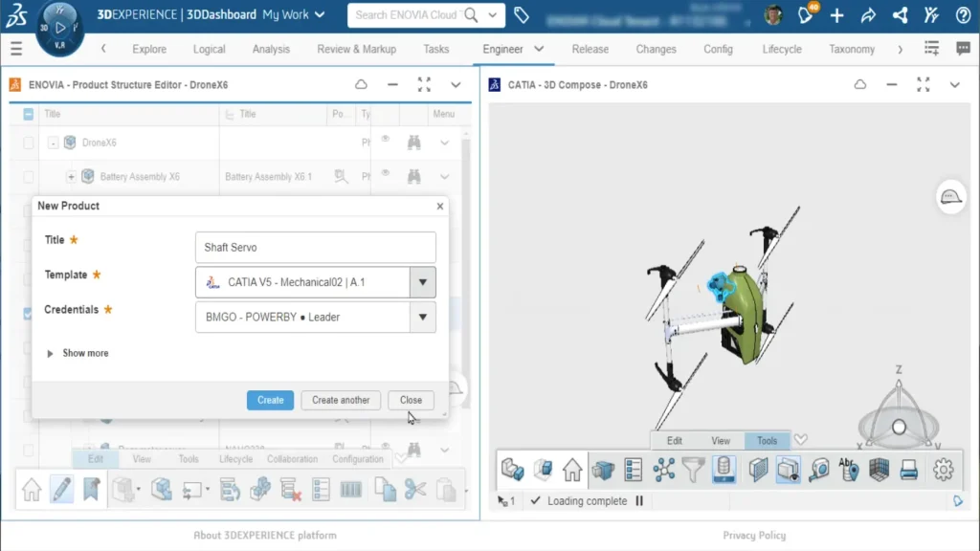This screenshot has height=551, width=980.
Task: Open the Explore tab
Action: 149,49
